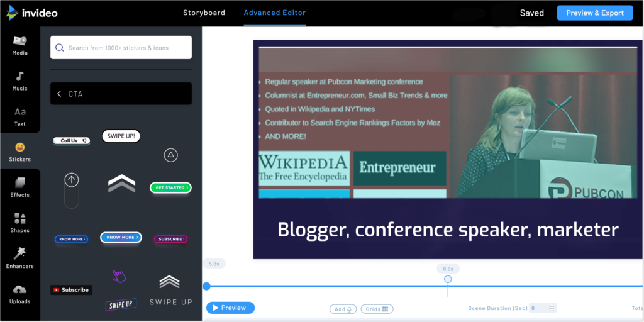Open the Shapes panel
Image resolution: width=644 pixels, height=322 pixels.
[19, 223]
